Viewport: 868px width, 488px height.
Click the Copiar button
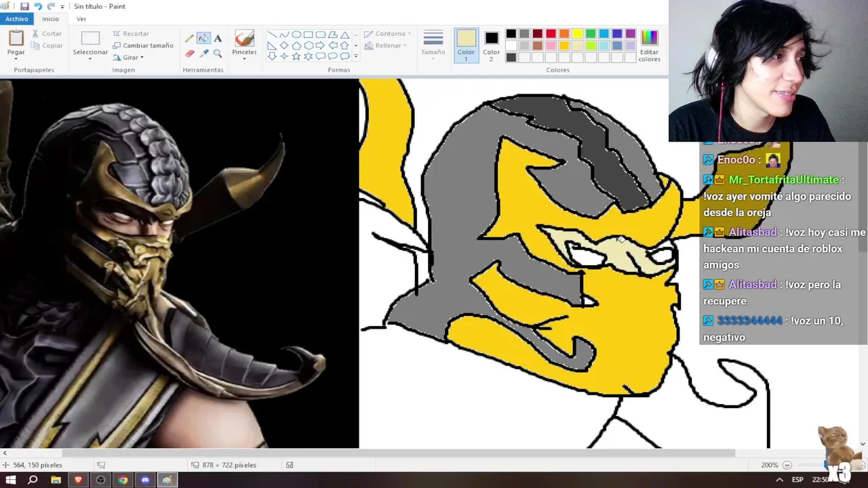pyautogui.click(x=47, y=45)
